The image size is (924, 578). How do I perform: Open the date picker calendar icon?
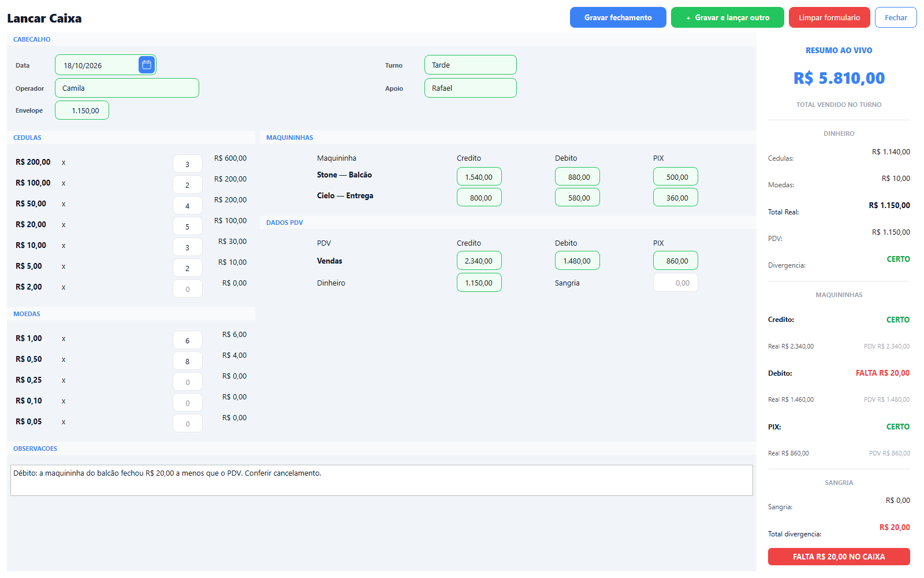pyautogui.click(x=147, y=65)
